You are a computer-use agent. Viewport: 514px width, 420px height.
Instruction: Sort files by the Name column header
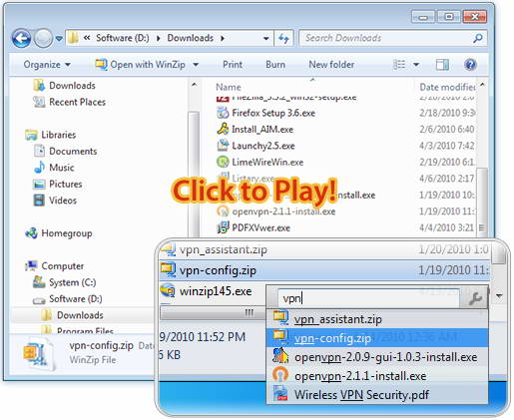(229, 87)
